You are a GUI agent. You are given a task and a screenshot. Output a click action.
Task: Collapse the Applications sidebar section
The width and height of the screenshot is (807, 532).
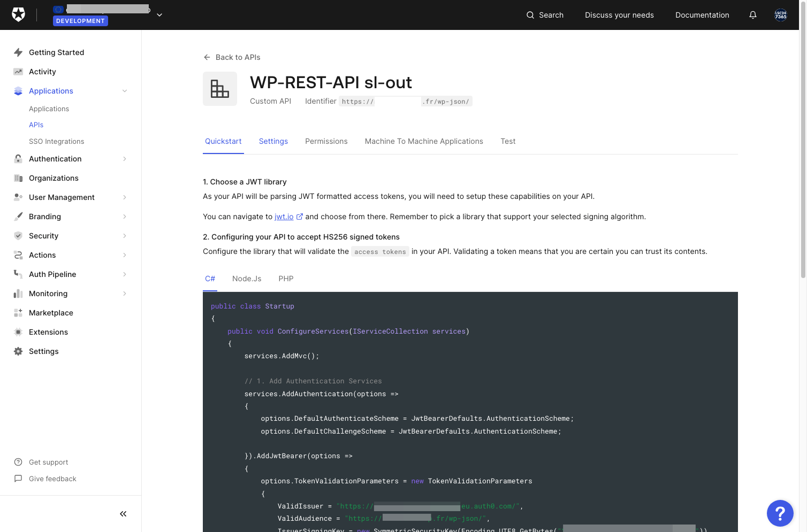click(x=125, y=91)
